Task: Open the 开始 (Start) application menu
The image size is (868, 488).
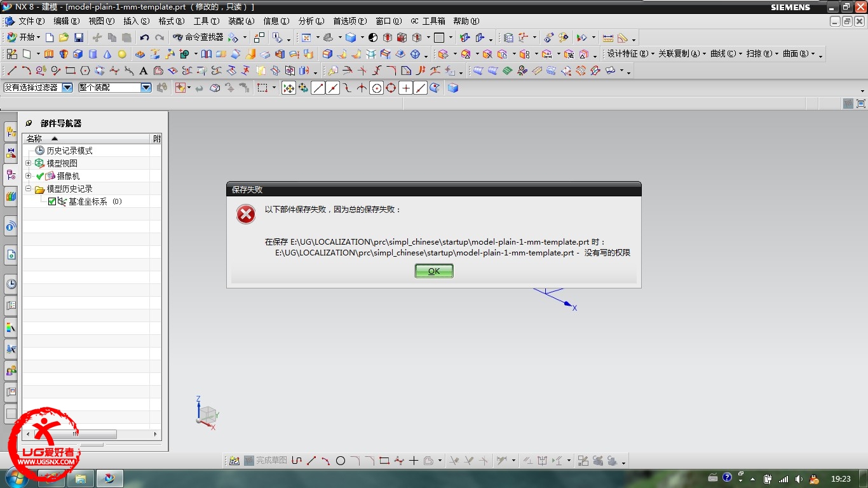Action: 22,37
